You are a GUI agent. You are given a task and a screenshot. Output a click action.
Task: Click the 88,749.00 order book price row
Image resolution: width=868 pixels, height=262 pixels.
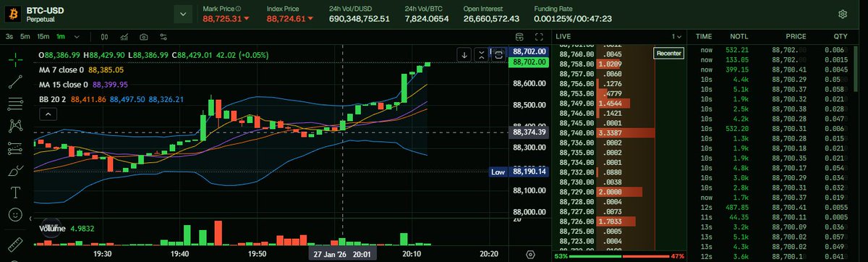620,103
